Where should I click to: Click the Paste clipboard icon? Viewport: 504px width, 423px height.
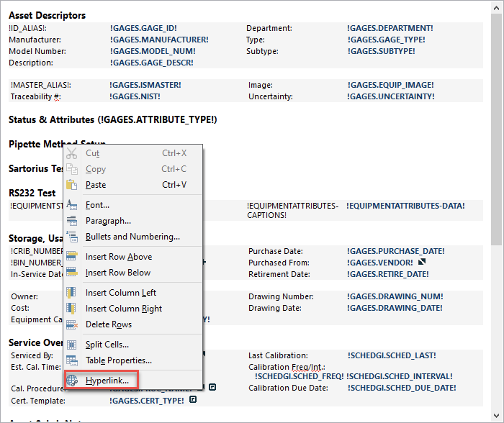[72, 185]
